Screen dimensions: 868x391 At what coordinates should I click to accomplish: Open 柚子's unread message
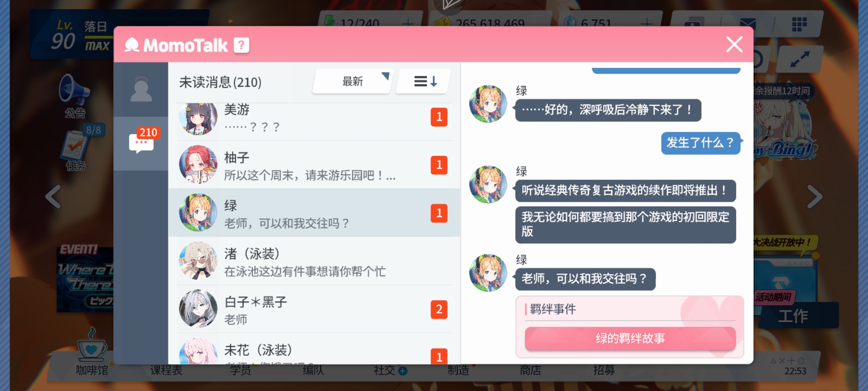(314, 165)
